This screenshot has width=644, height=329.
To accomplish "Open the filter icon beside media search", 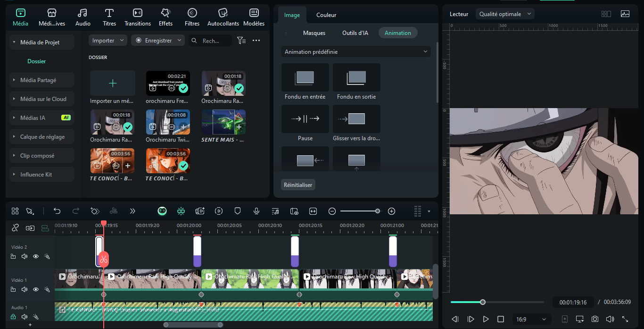I will (241, 41).
